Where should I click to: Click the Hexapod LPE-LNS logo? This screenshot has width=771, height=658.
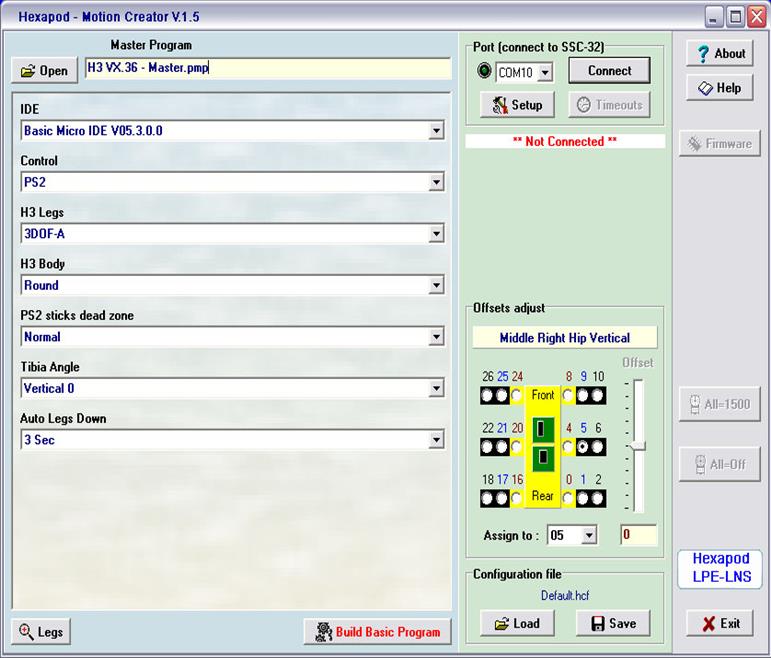point(720,568)
